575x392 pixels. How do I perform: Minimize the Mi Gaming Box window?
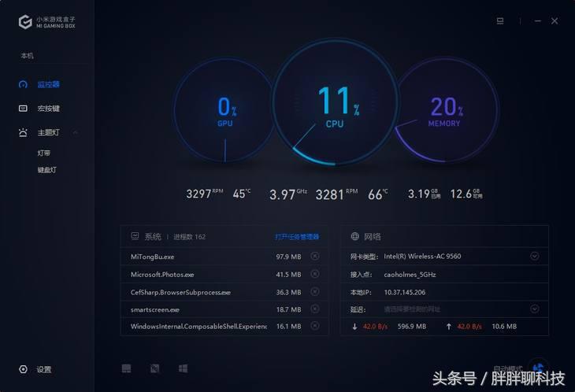[538, 21]
